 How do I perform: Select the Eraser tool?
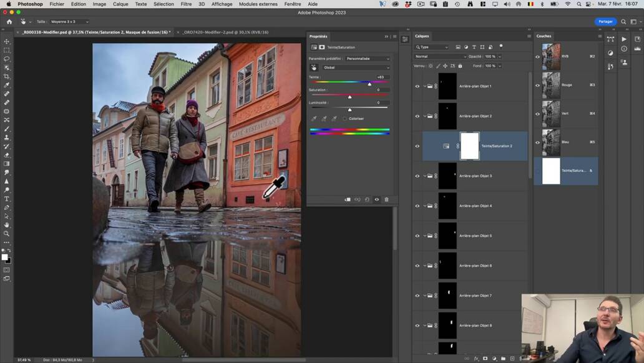click(x=7, y=155)
